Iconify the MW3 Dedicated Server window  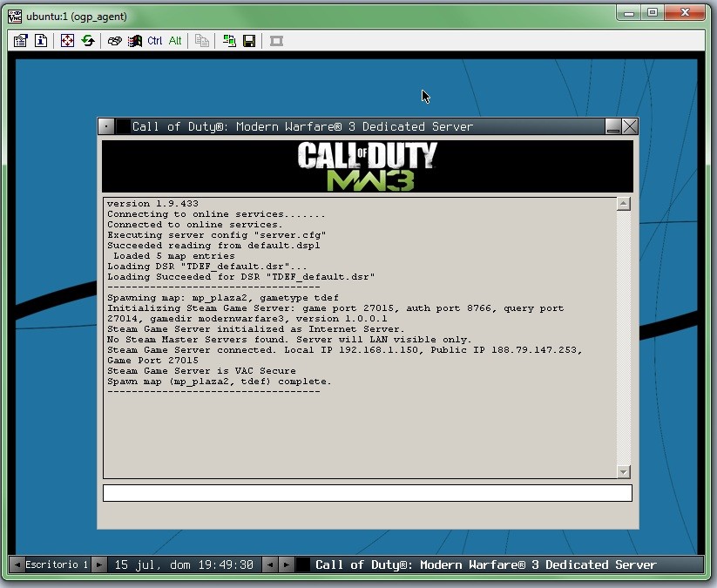[x=612, y=126]
